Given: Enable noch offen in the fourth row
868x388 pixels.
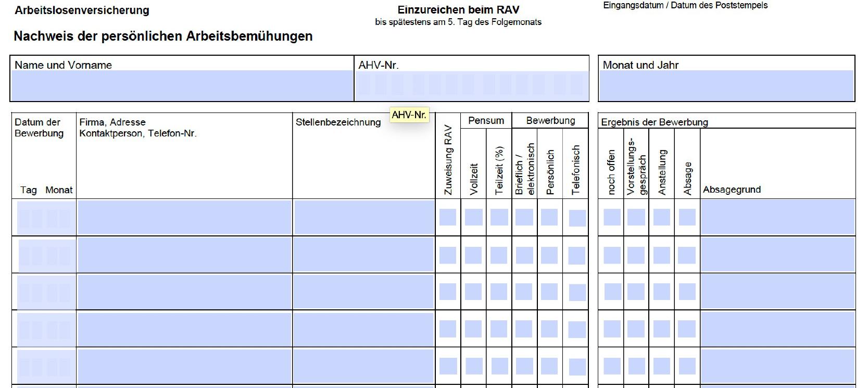Looking at the screenshot, I should pos(612,329).
